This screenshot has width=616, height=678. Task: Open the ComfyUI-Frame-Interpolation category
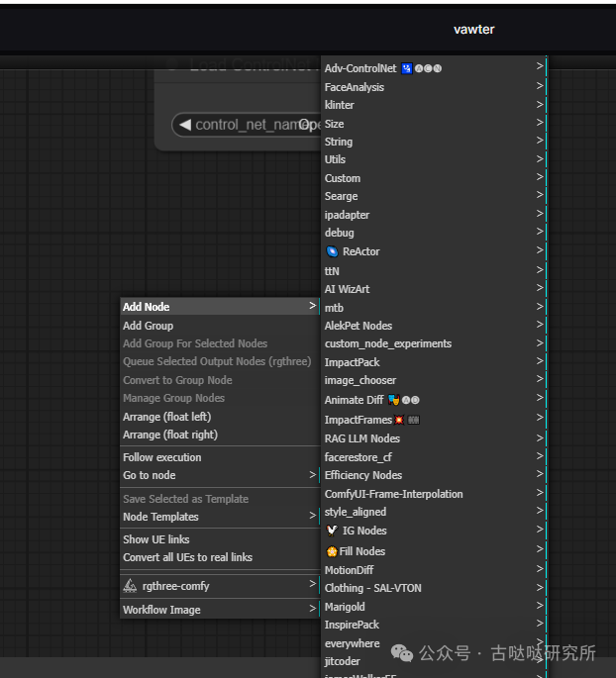pos(434,494)
